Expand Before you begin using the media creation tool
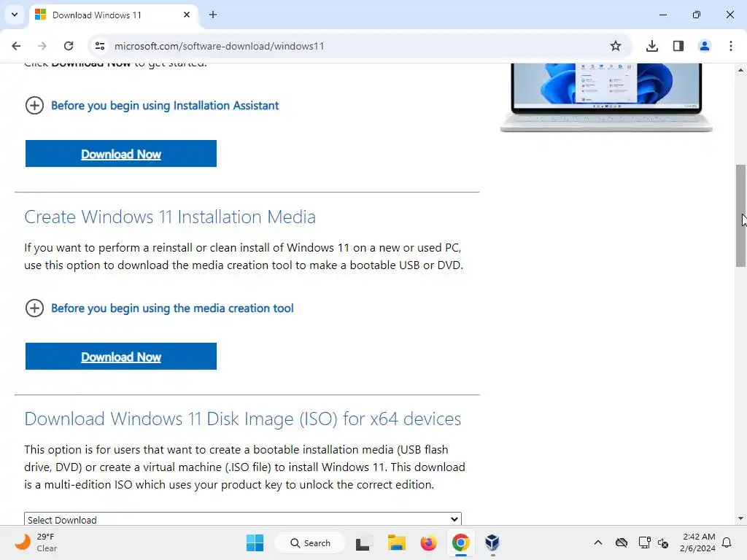Screen dimensions: 747x560 [x=159, y=308]
